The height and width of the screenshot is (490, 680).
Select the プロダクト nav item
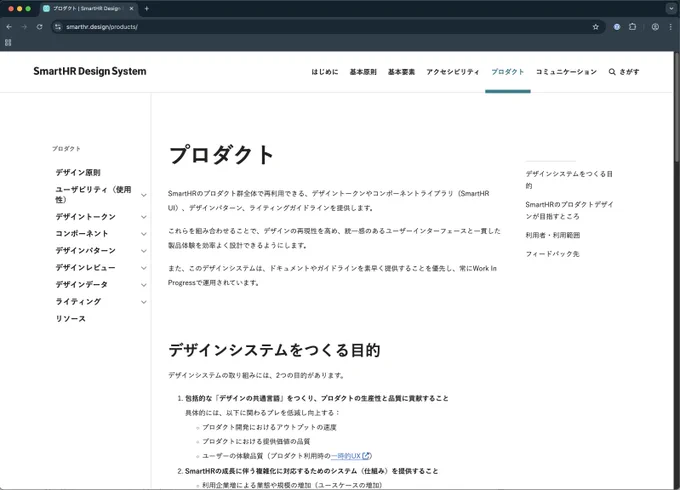coord(508,72)
